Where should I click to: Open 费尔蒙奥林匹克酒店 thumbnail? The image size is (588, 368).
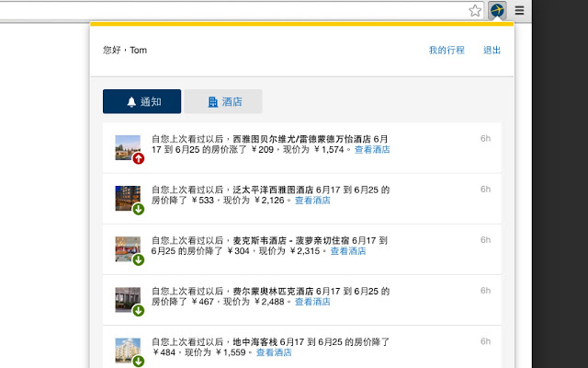point(128,300)
